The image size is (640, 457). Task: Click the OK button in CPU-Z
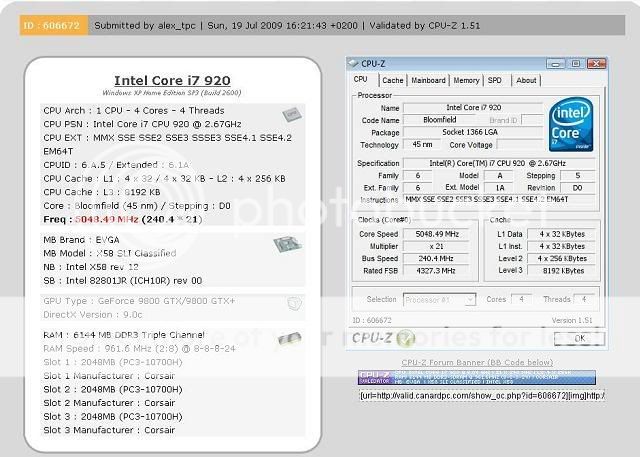tap(579, 338)
